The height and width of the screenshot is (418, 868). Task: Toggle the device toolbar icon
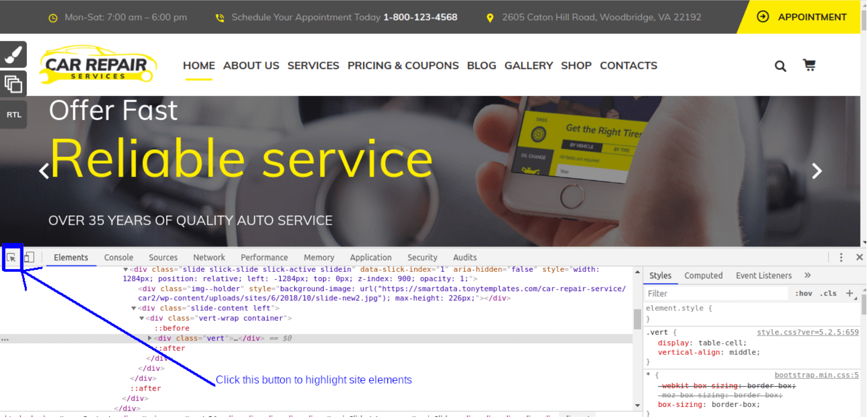(29, 257)
